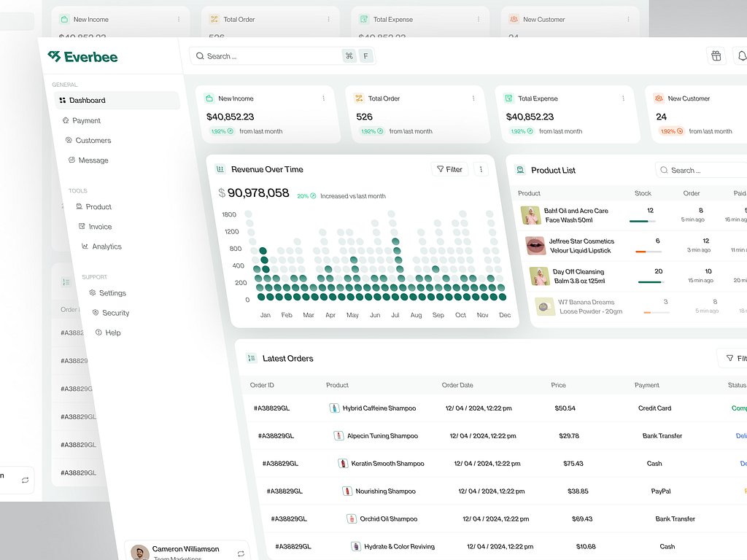The width and height of the screenshot is (747, 560).
Task: Open the New Income card options menu
Action: pyautogui.click(x=323, y=98)
